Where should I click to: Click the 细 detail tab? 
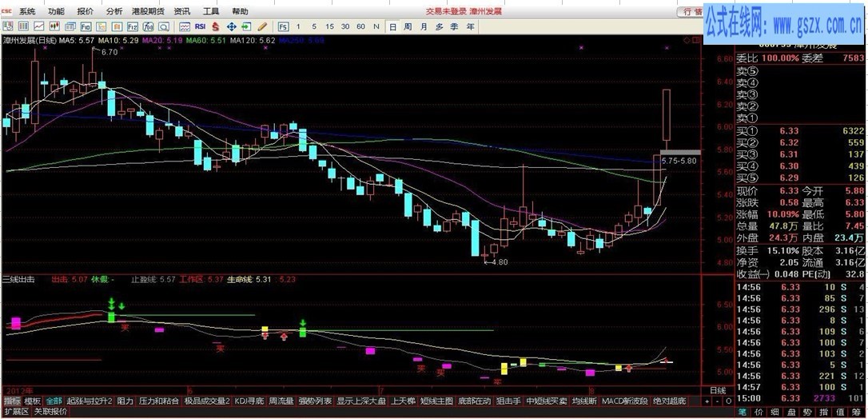(x=775, y=412)
